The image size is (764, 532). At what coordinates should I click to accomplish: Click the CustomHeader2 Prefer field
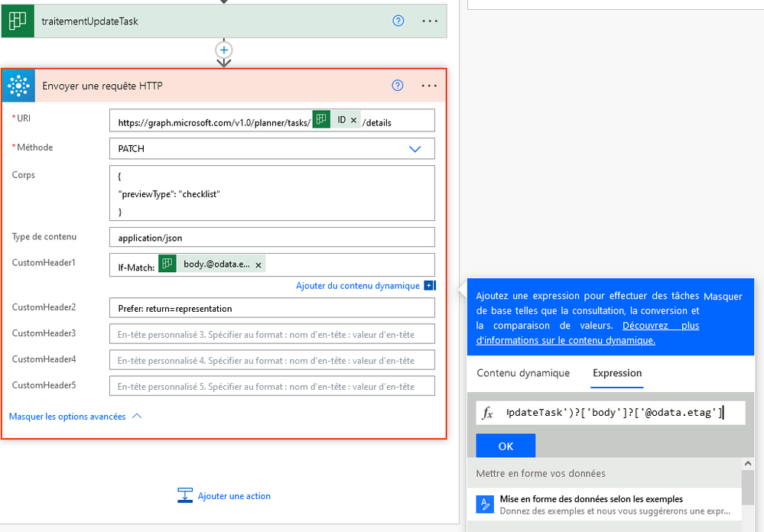(x=272, y=308)
